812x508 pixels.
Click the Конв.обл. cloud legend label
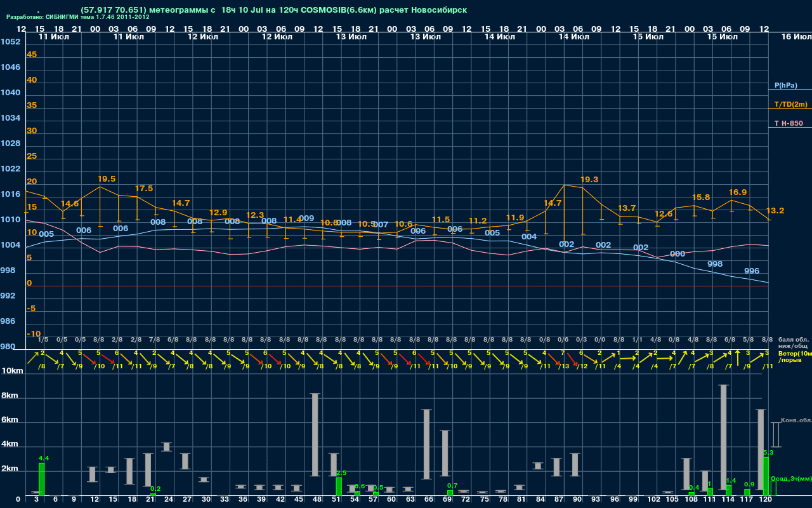(x=796, y=420)
